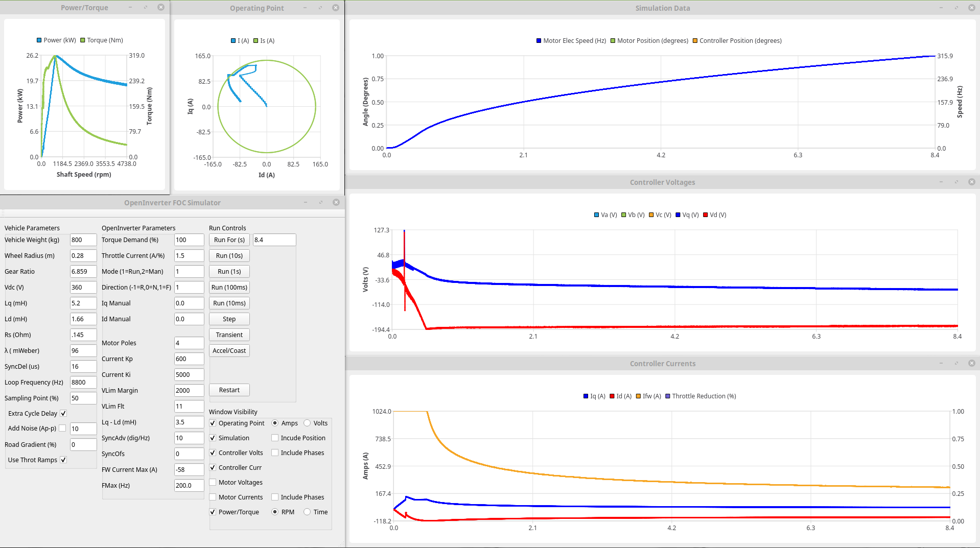
Task: Enable the Add Noise checkbox
Action: 62,428
